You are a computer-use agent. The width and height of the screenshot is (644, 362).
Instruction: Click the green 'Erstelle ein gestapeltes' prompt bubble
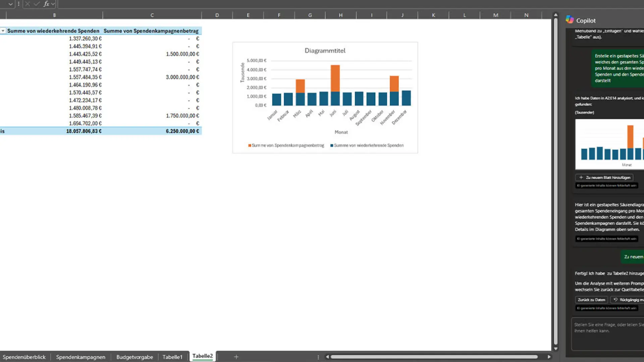(618, 68)
